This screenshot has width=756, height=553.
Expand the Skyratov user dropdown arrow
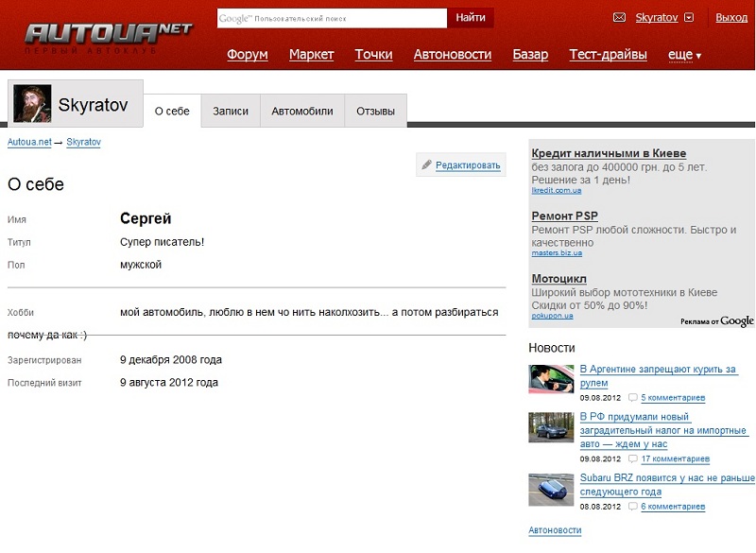(x=689, y=18)
